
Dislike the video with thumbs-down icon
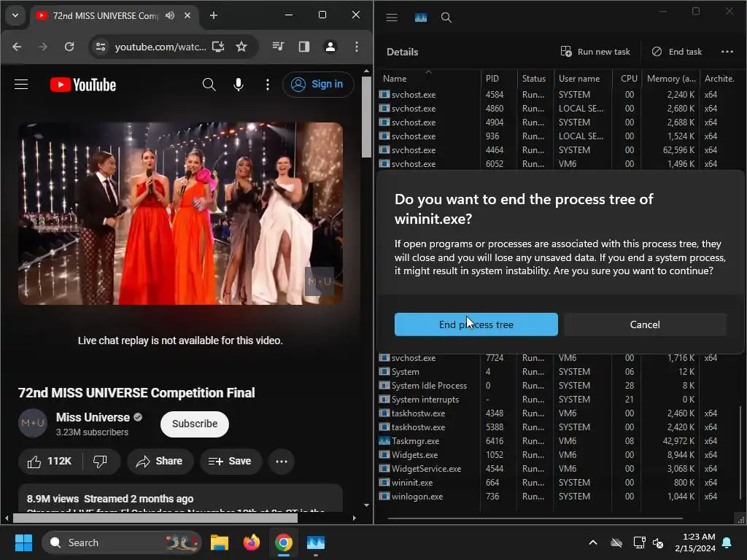[x=100, y=461]
